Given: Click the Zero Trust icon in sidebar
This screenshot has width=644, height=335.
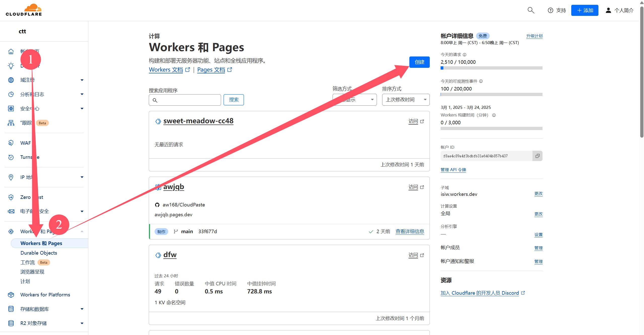Looking at the screenshot, I should [11, 197].
